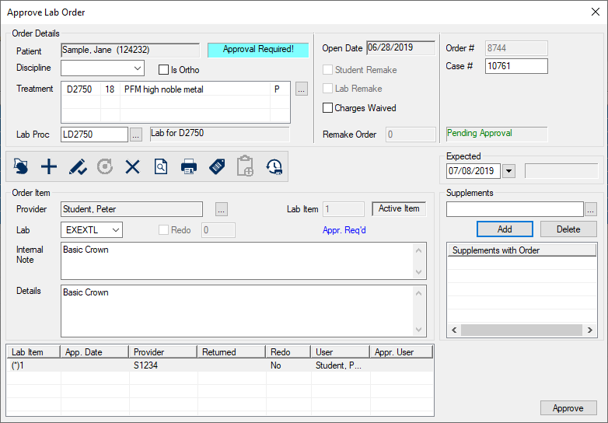Viewport: 608px width, 423px height.
Task: Click the X delete icon in toolbar
Action: [132, 167]
